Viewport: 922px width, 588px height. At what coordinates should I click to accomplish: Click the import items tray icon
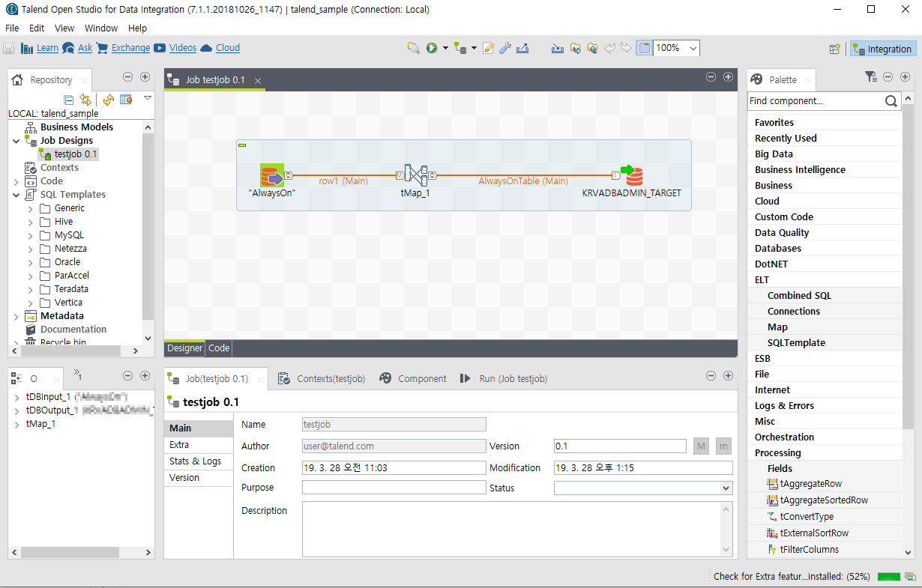click(558, 48)
